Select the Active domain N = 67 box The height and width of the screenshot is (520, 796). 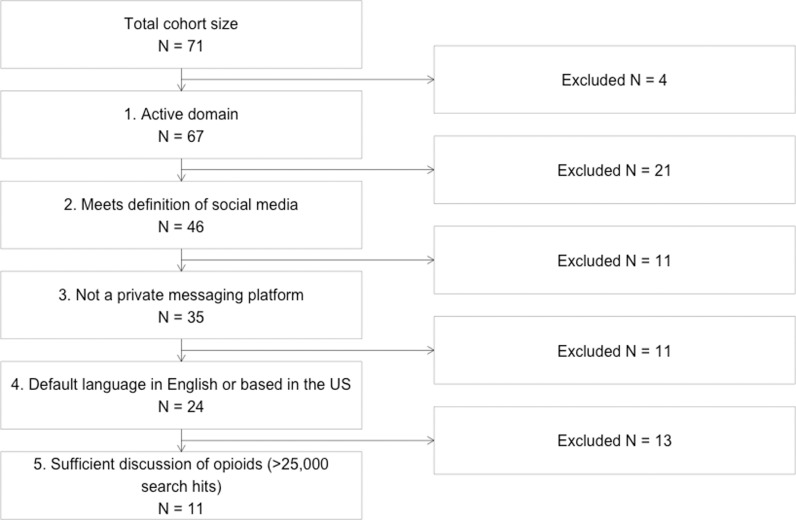(181, 125)
